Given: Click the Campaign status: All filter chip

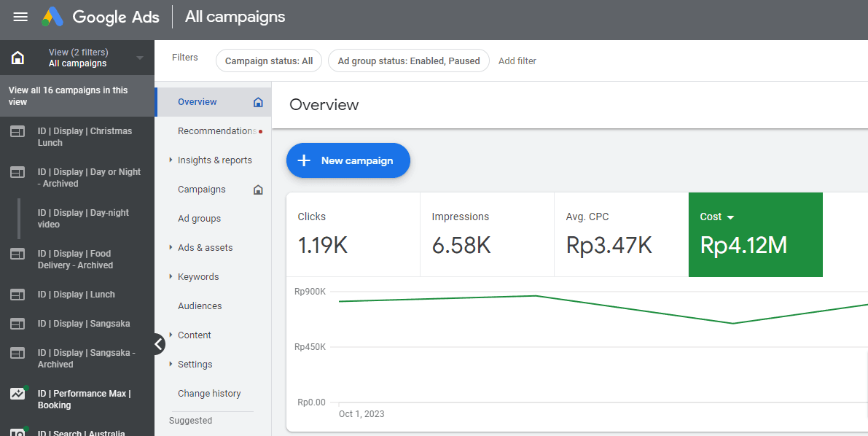Looking at the screenshot, I should click(x=268, y=61).
